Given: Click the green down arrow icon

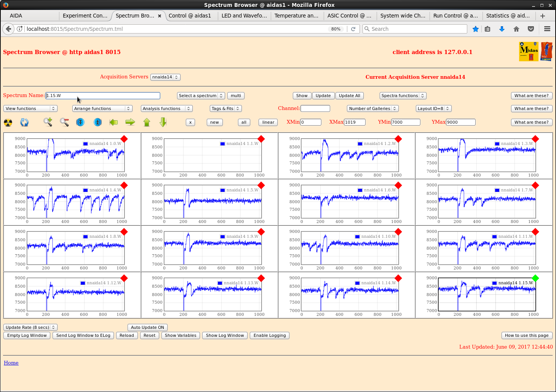Looking at the screenshot, I should click(x=163, y=122).
